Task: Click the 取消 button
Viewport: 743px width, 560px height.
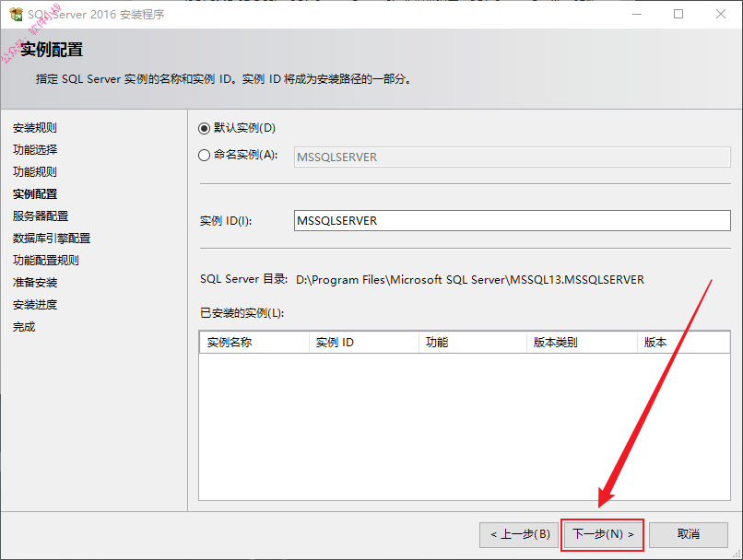Action: click(688, 535)
